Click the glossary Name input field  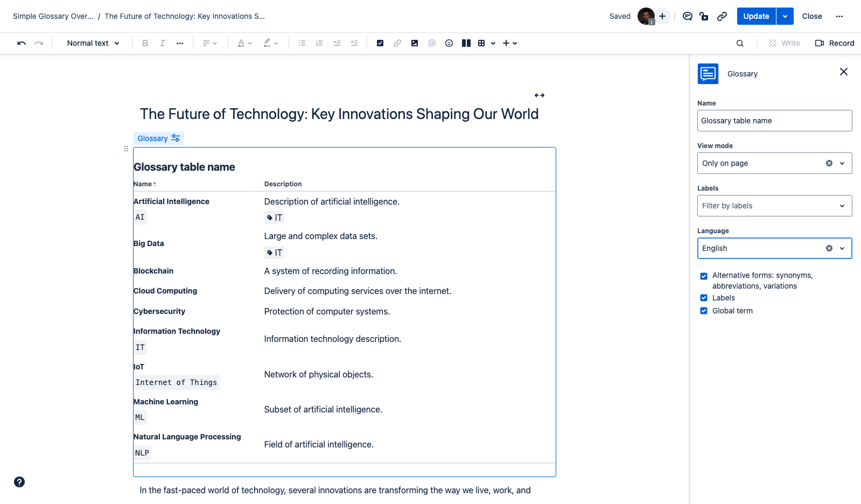tap(774, 121)
